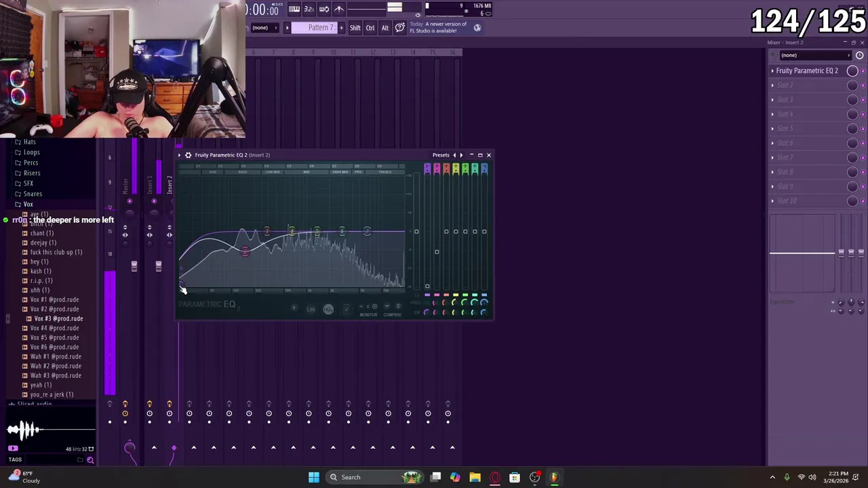Viewport: 868px width, 488px height.
Task: Click the metronome icon in the toolbar
Action: [339, 9]
